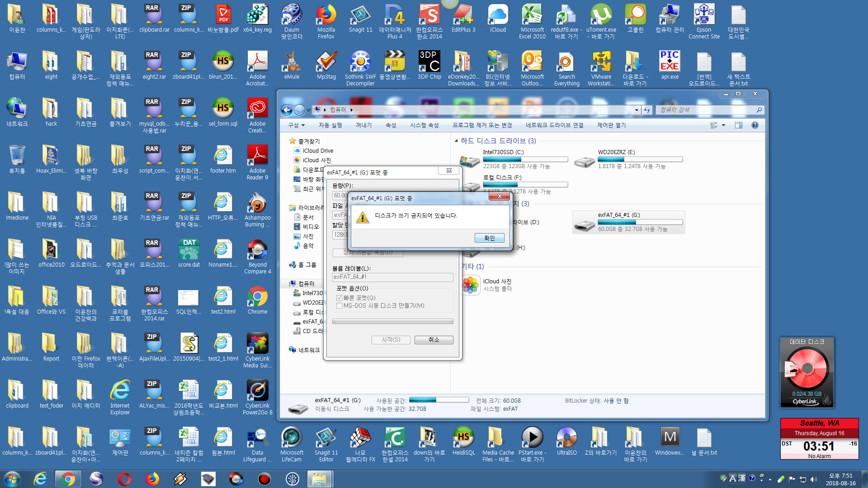
Task: Click the address bar refresh button
Action: tap(647, 110)
